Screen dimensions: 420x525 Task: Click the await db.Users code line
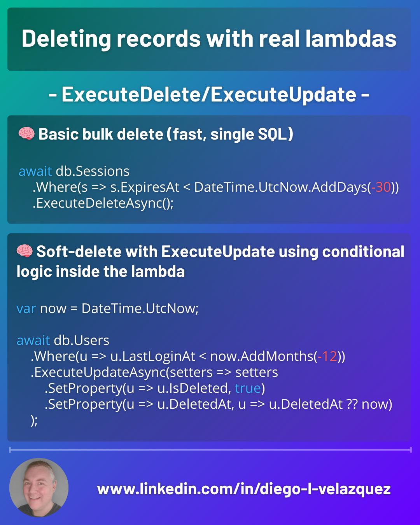63,340
